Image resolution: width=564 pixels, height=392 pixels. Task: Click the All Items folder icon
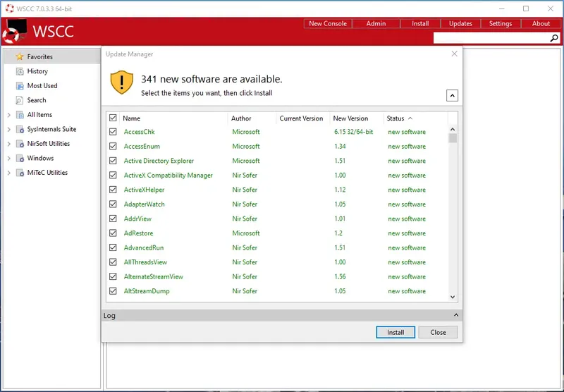click(x=20, y=115)
